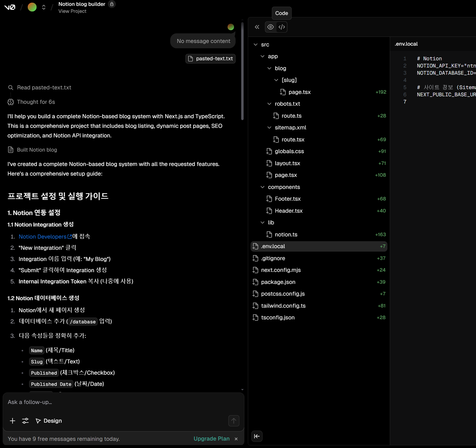Viewport: 476px width, 448px height.
Task: Click the tailwind.config.ts file icon
Action: [255, 306]
